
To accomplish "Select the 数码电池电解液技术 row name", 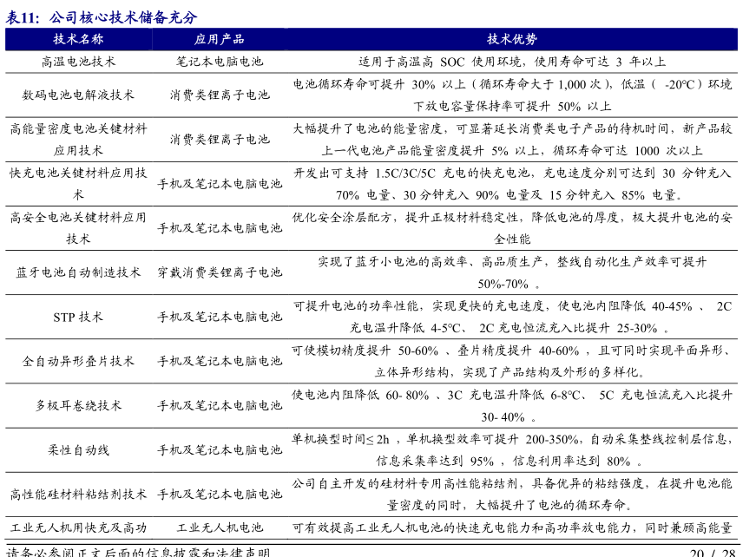I will pos(78,95).
